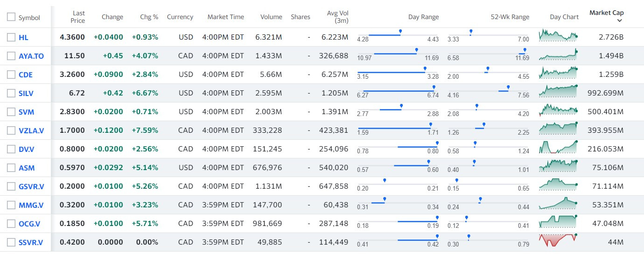Image resolution: width=644 pixels, height=260 pixels.
Task: Open the GSVR.V symbol link
Action: [31, 186]
